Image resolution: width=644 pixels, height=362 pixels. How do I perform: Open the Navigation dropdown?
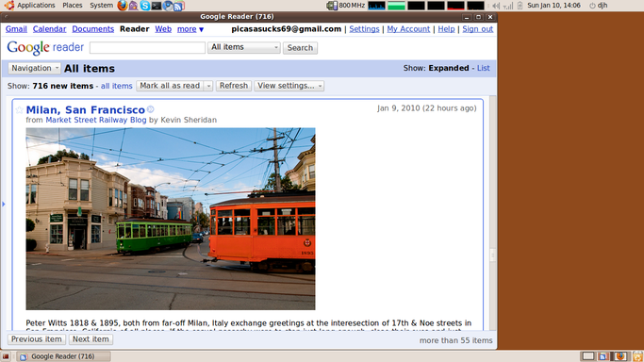point(35,68)
